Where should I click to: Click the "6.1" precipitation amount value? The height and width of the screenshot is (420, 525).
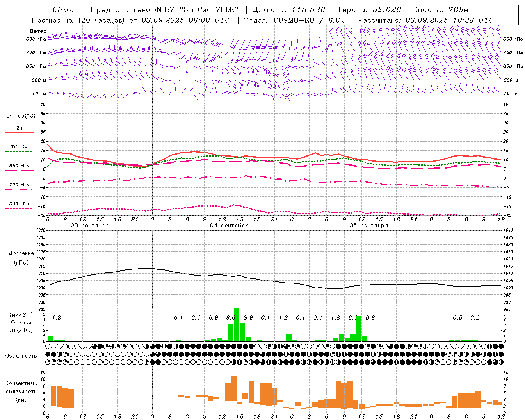click(x=353, y=318)
